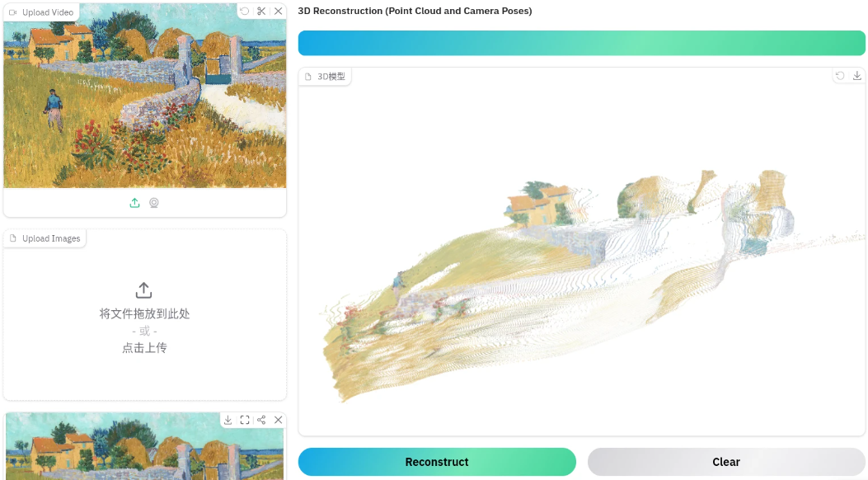Screen dimensions: 868x480
Task: Click the upload arrow in the images dropzone
Action: (x=144, y=290)
